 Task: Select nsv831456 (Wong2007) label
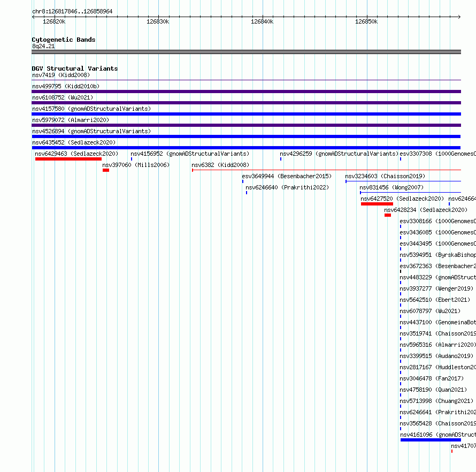[391, 187]
